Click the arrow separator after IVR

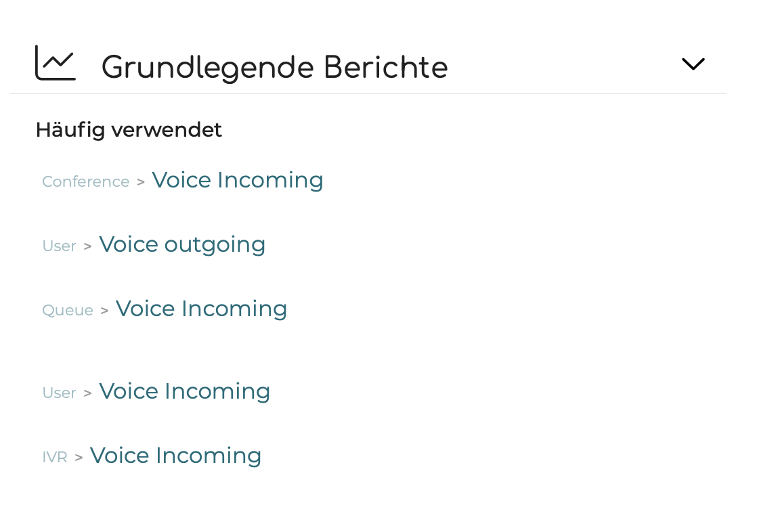79,458
